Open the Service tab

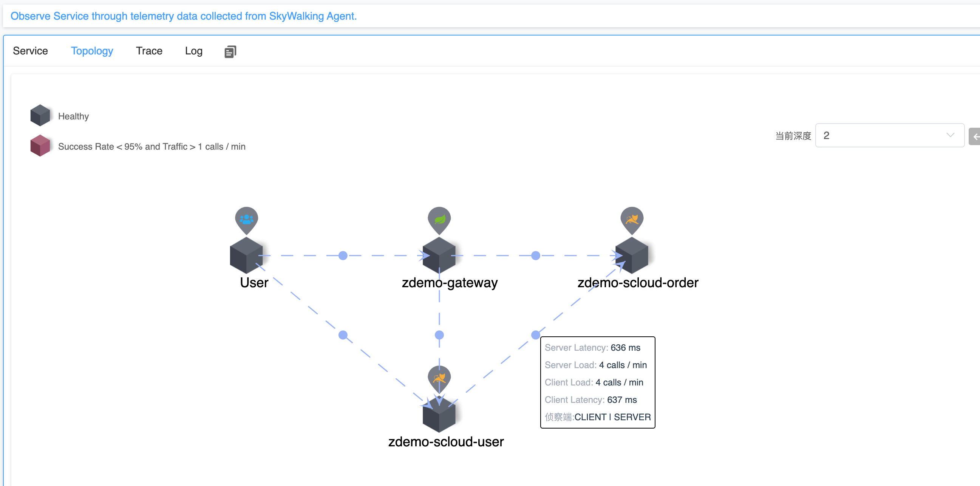31,51
